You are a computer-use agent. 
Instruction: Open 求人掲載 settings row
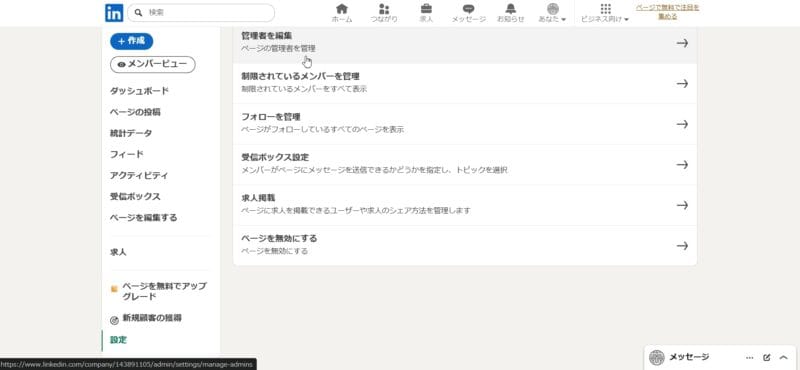pos(465,205)
